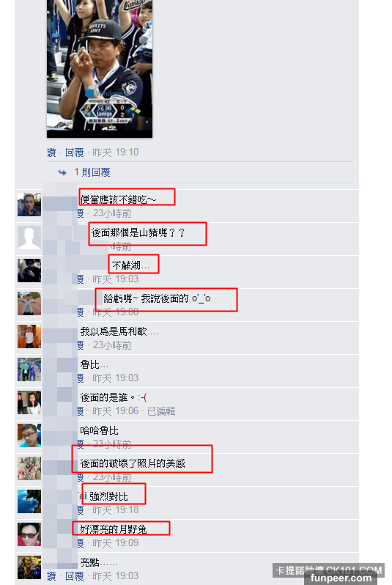Open the baseball fan photo thumbnail
This screenshot has width=392, height=585.
pyautogui.click(x=100, y=69)
